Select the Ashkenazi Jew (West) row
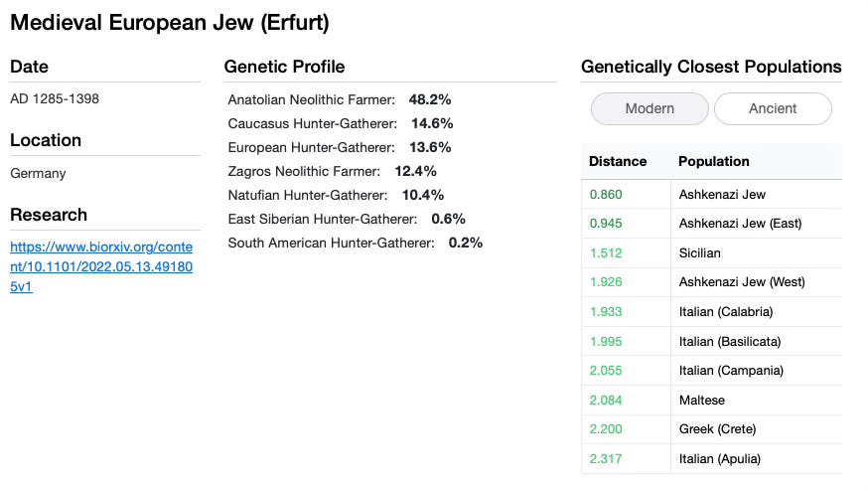Screen dimensions: 868x492 [741, 282]
